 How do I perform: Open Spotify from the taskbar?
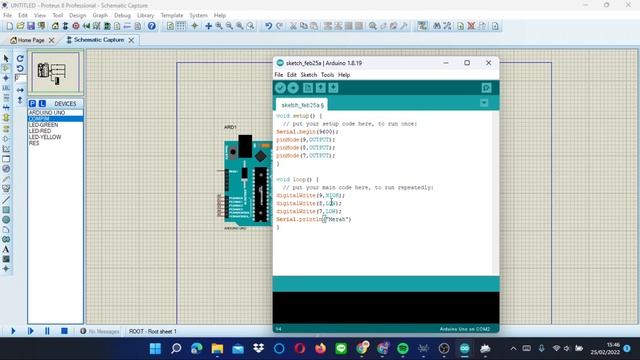403,349
